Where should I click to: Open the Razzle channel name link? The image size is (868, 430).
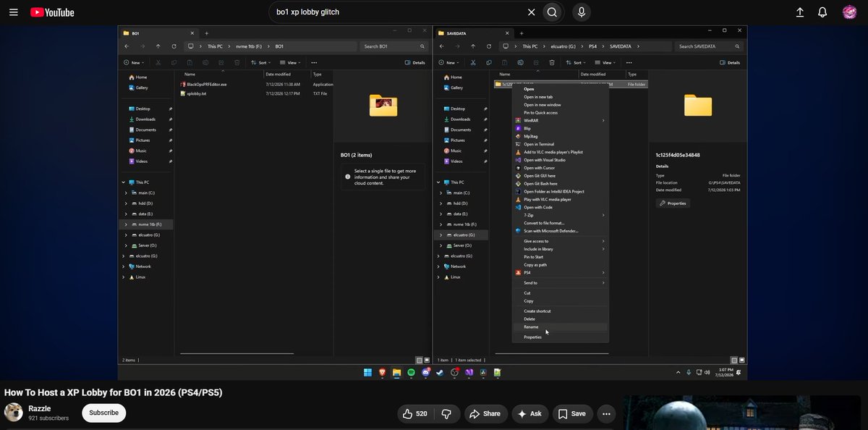tap(39, 409)
